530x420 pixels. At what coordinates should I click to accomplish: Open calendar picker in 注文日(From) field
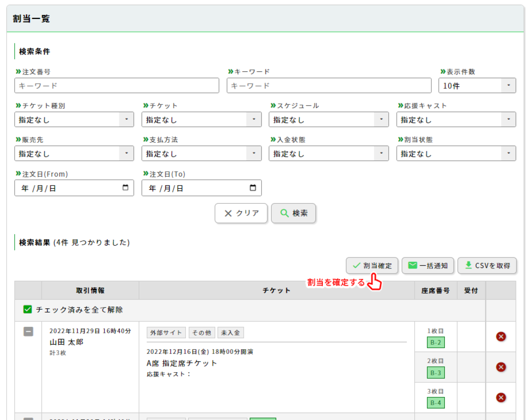(125, 188)
